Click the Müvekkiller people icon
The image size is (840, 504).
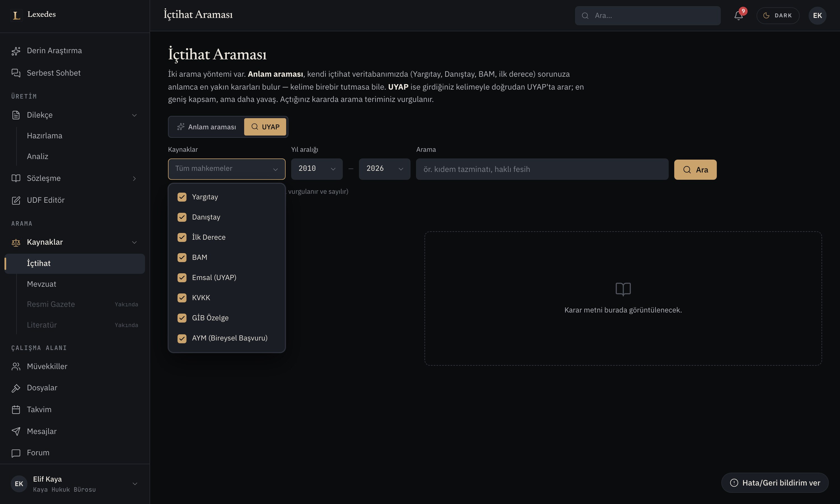pyautogui.click(x=16, y=367)
